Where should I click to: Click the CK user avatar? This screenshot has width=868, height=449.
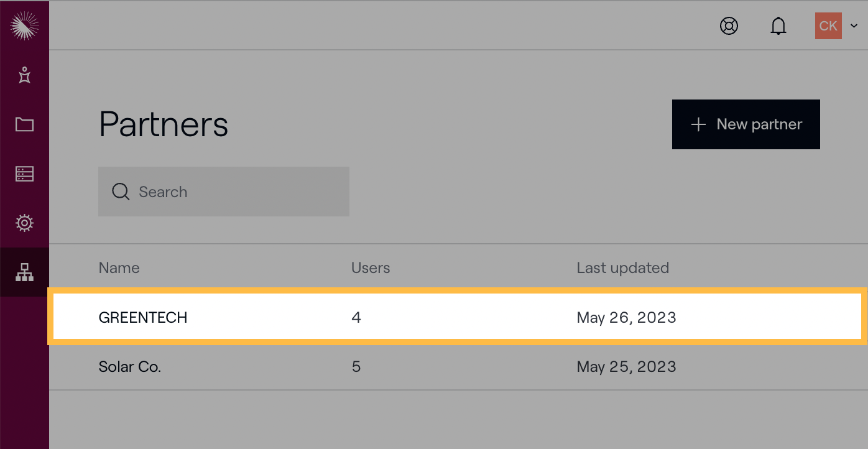pos(828,26)
